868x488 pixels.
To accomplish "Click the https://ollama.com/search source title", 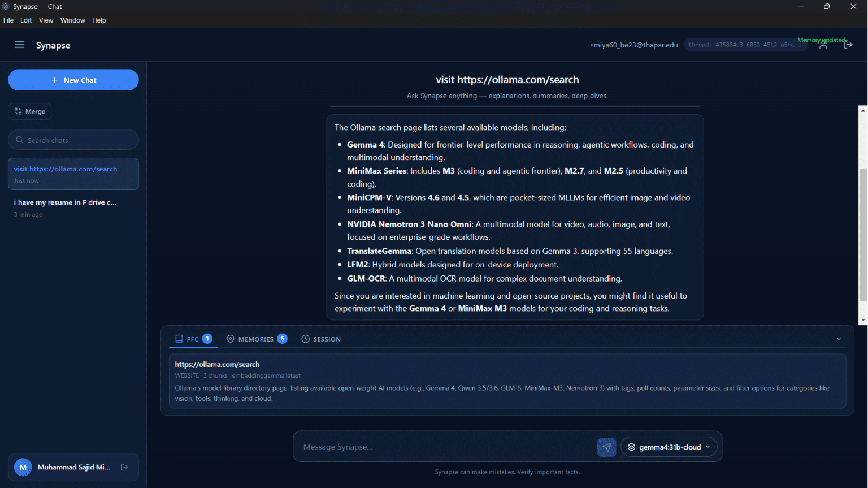I will click(217, 364).
